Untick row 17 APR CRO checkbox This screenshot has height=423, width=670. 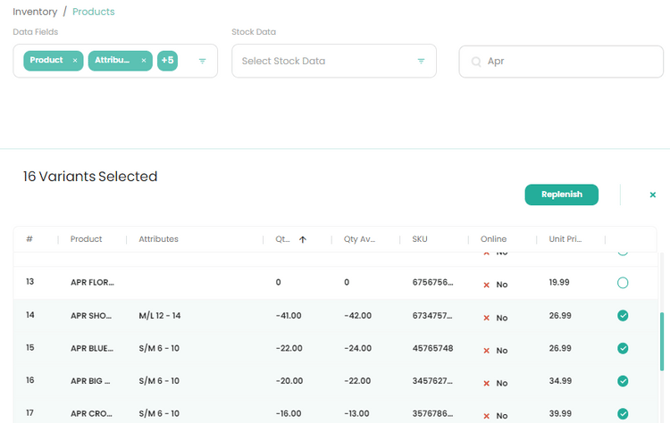623,414
